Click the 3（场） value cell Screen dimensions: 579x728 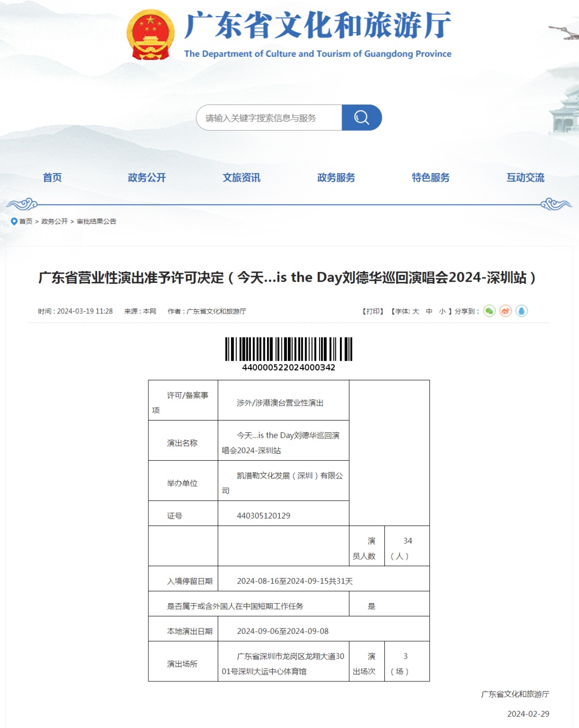407,662
